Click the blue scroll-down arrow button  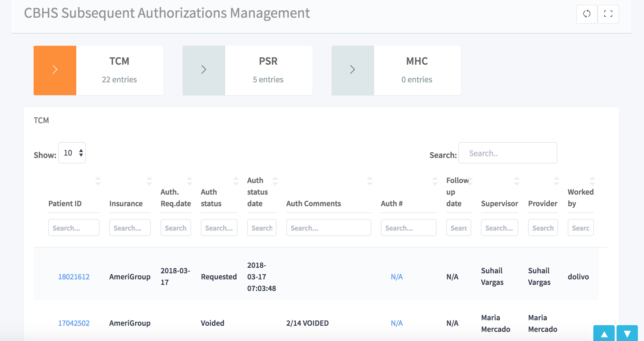click(x=627, y=333)
